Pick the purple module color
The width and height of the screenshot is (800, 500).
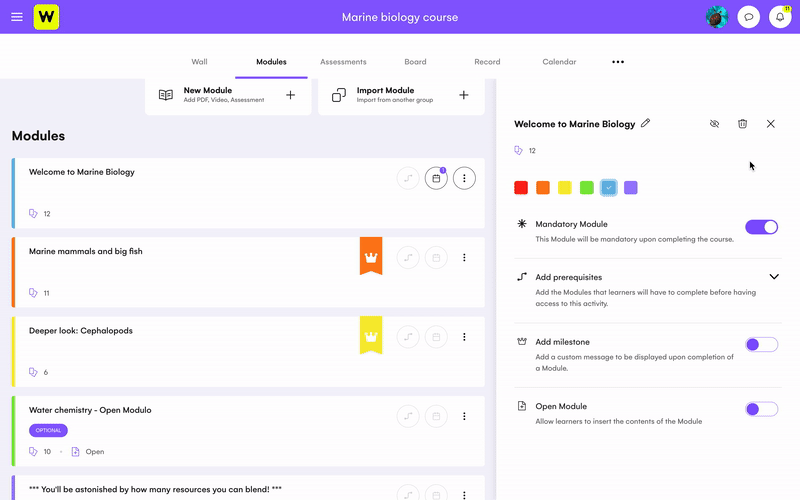(x=631, y=188)
